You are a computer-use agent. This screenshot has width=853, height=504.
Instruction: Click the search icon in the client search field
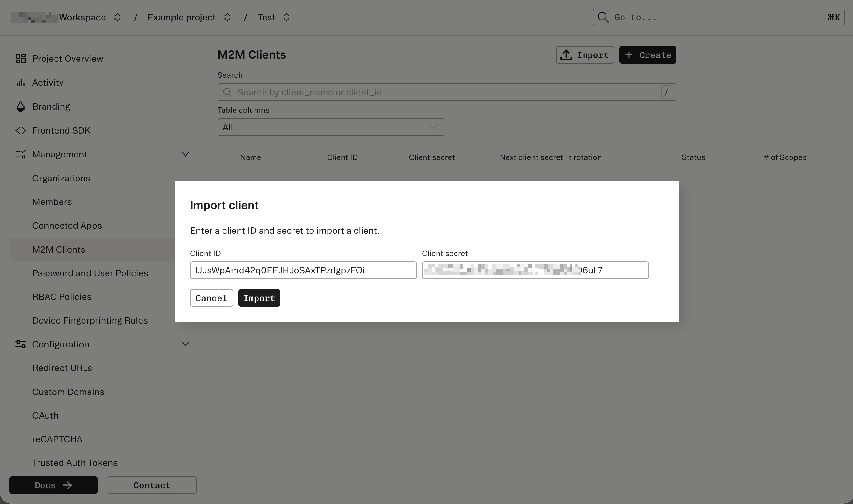(228, 92)
